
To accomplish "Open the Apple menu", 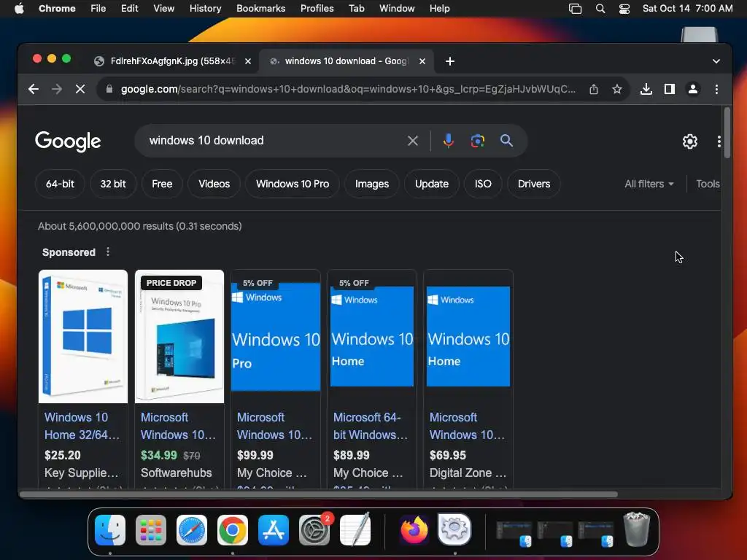I will [x=19, y=9].
